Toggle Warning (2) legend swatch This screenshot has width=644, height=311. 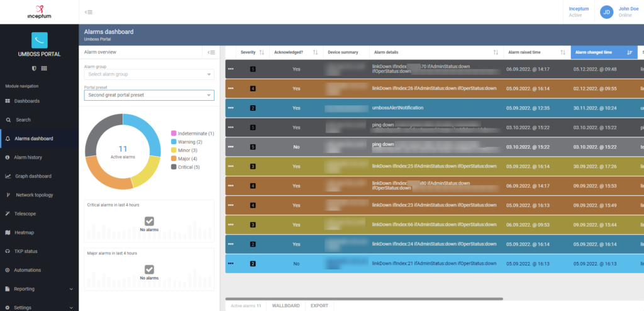[x=174, y=142]
